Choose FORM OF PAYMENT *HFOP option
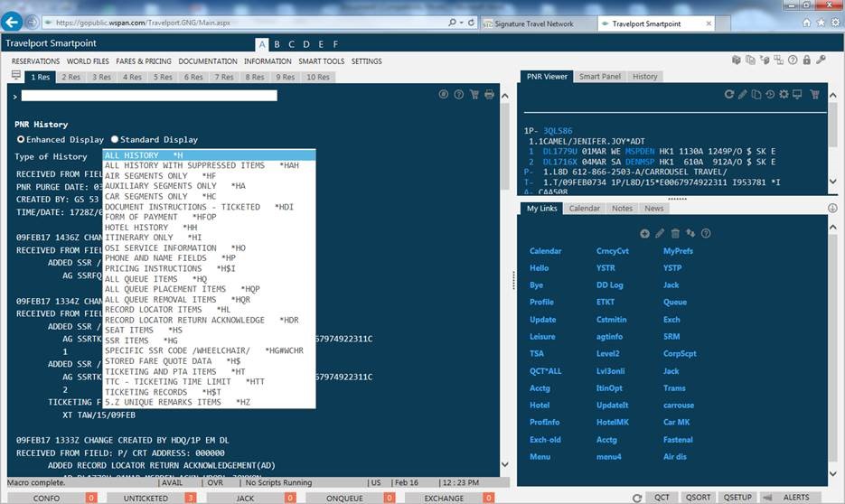The height and width of the screenshot is (504, 845). click(209, 217)
